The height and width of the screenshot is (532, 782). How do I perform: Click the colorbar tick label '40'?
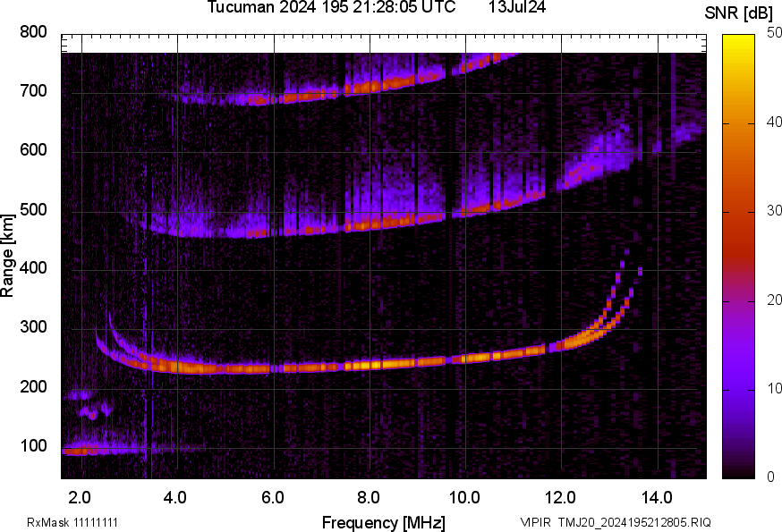(774, 122)
